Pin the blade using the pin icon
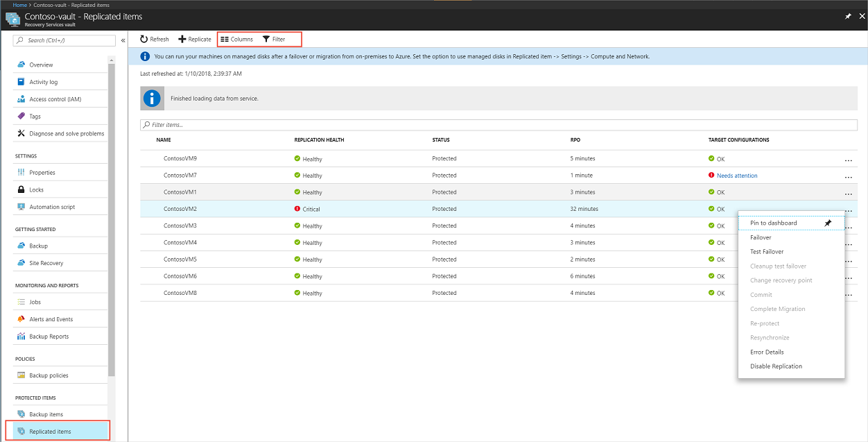This screenshot has height=442, width=868. pos(847,16)
